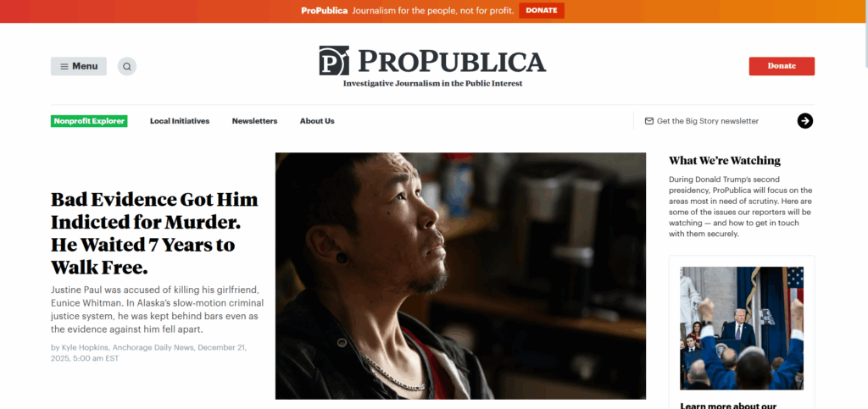Image resolution: width=868 pixels, height=409 pixels.
Task: Visit the About Us page
Action: (317, 121)
